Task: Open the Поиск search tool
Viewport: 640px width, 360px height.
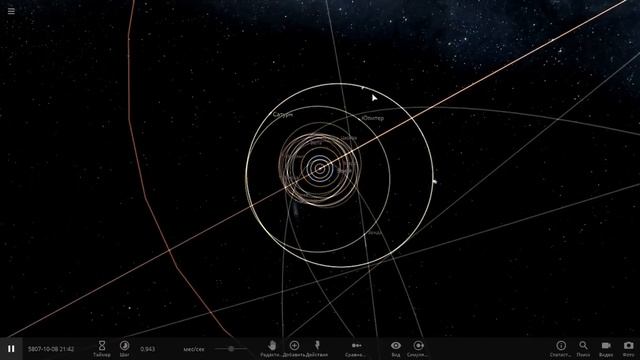Action: 583,349
